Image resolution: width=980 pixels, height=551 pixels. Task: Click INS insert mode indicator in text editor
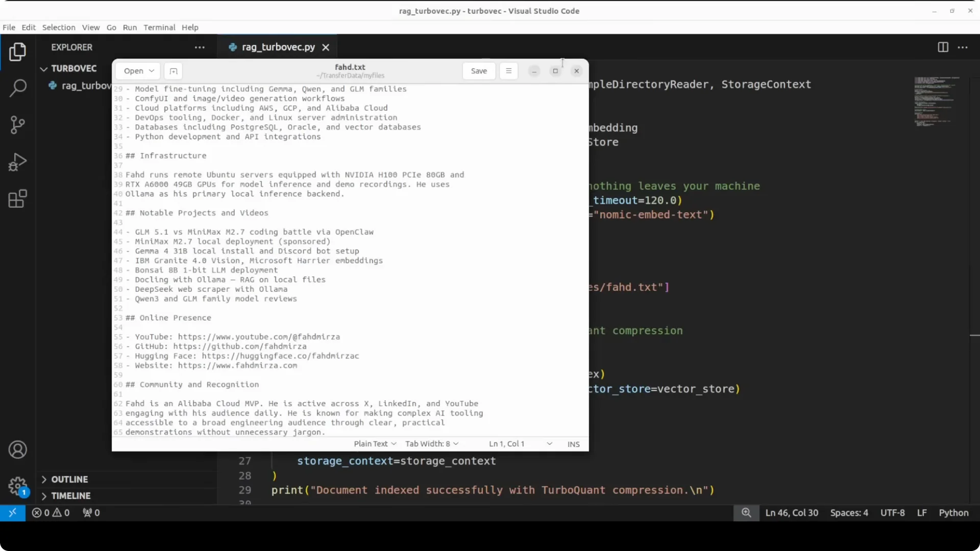573,444
